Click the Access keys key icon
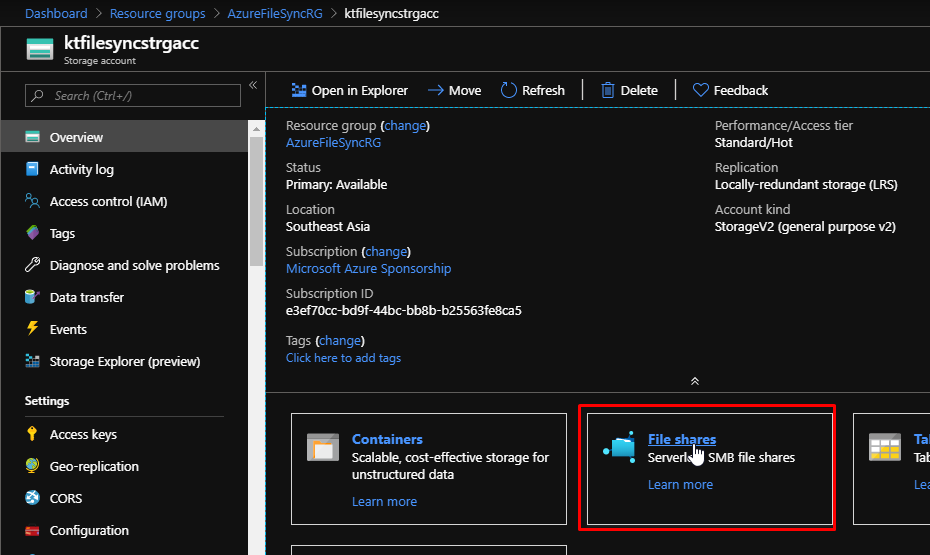The image size is (930, 555). pos(33,434)
